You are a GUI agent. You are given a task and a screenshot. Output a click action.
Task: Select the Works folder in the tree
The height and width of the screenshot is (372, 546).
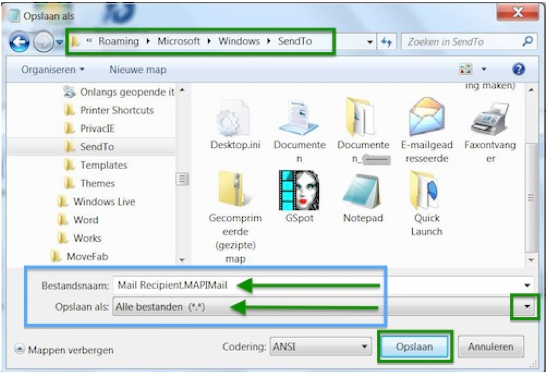[79, 238]
